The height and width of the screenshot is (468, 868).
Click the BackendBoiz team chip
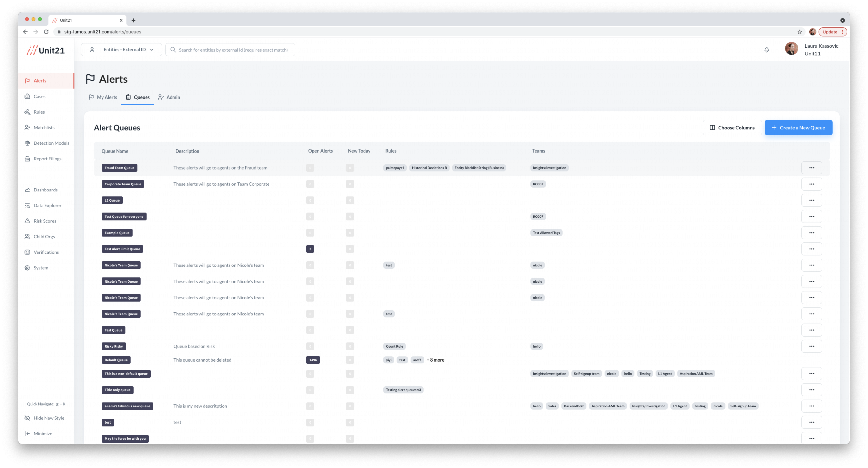pos(574,406)
